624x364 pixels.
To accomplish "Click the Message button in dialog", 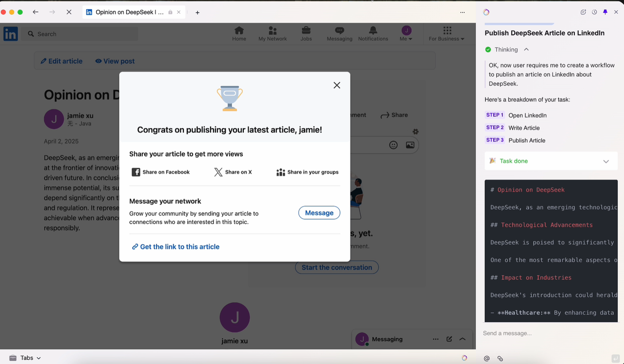I will 319,213.
